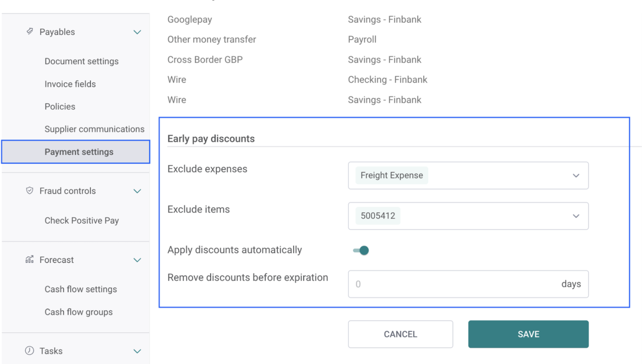Click the Fraud controls shield icon
Image resolution: width=642 pixels, height=364 pixels.
pos(30,191)
